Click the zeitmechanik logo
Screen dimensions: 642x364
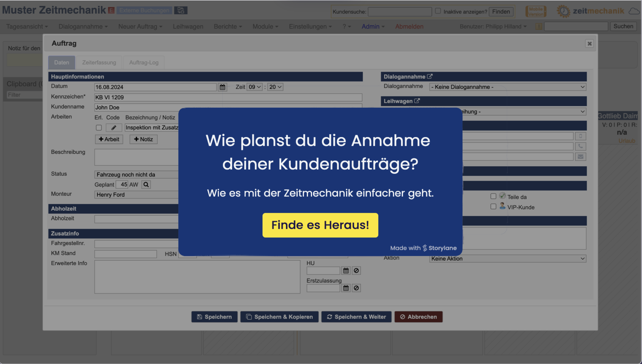591,11
